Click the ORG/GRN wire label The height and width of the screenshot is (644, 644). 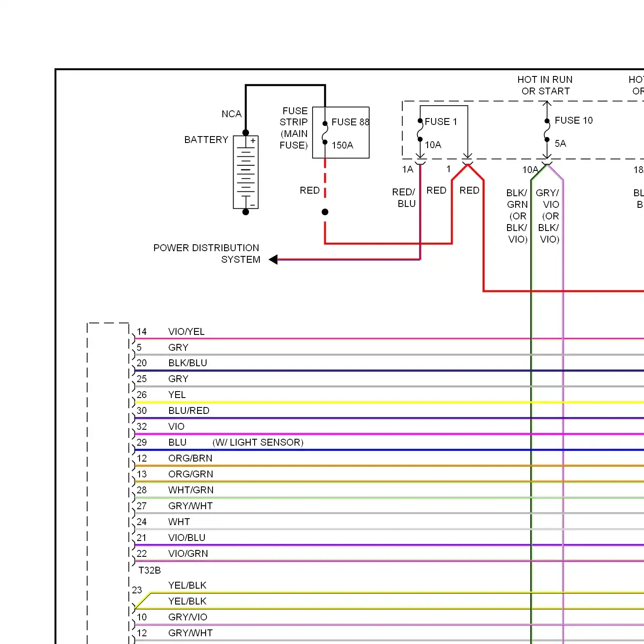(x=191, y=474)
